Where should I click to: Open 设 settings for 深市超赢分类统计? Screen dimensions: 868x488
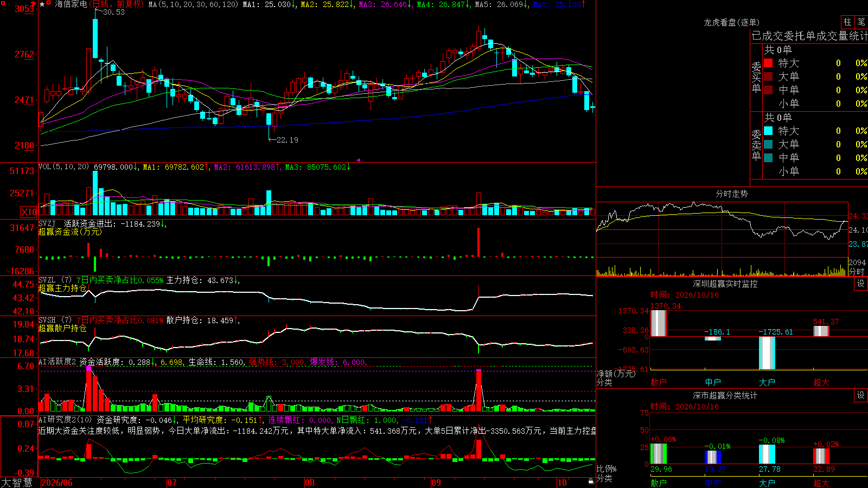(861, 395)
